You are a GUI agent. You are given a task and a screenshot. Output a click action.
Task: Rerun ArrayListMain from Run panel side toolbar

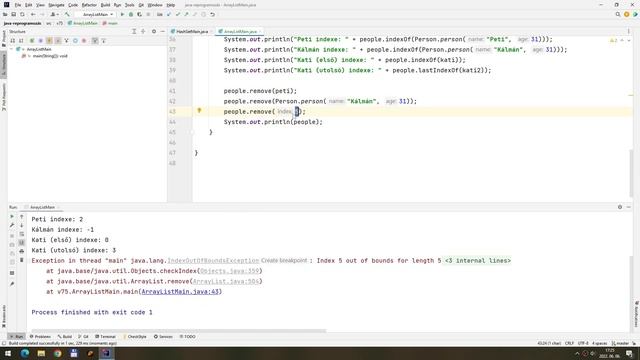12,216
